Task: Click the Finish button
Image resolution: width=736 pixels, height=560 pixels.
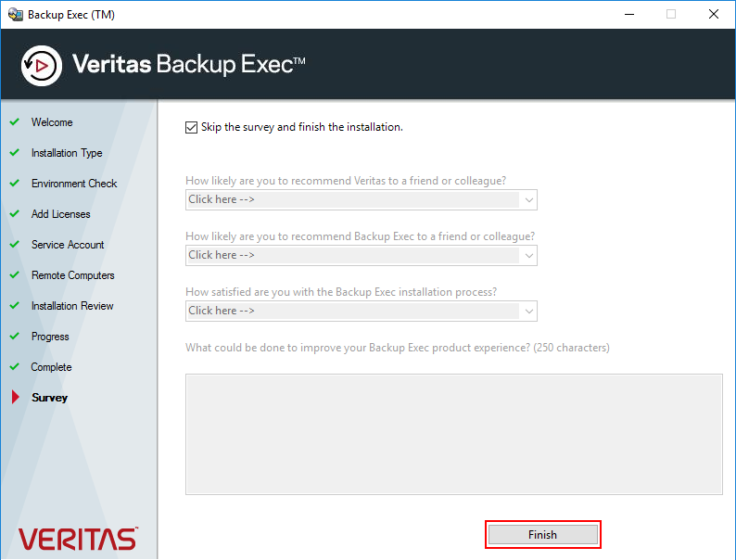Action: pos(542,535)
